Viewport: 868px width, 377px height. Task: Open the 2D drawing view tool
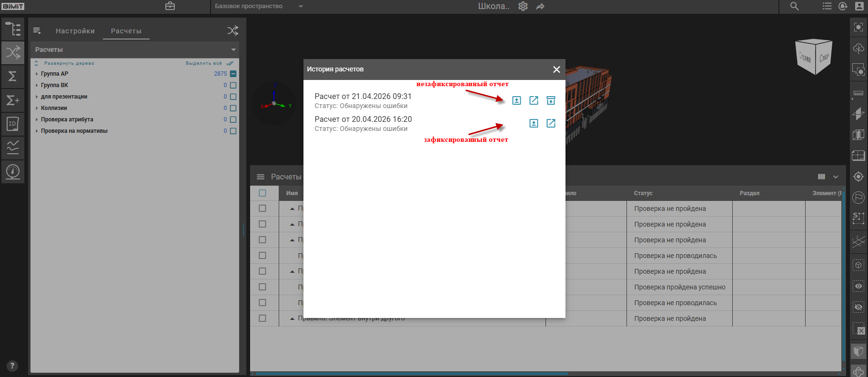point(13,124)
